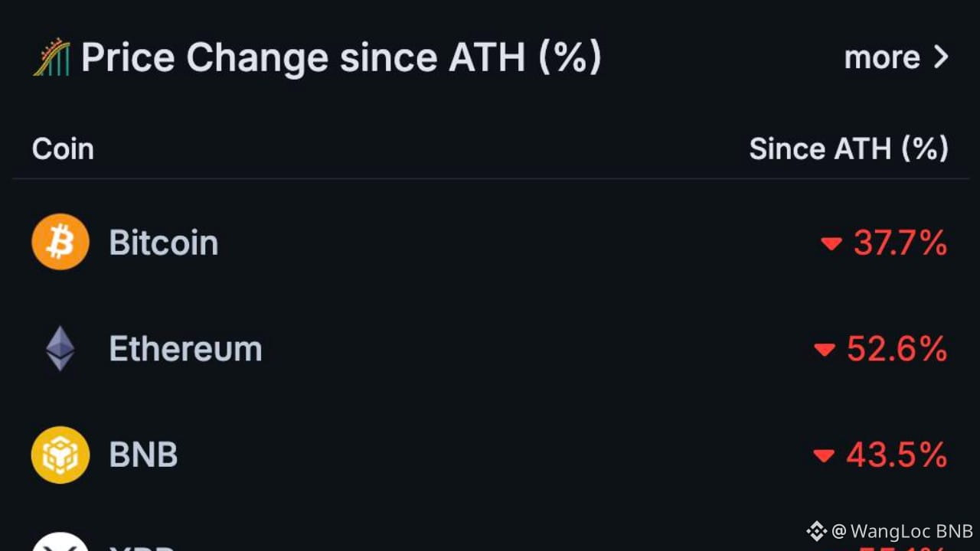Click the roller coaster ATH icon
Image resolution: width=980 pixels, height=551 pixels.
pyautogui.click(x=51, y=58)
